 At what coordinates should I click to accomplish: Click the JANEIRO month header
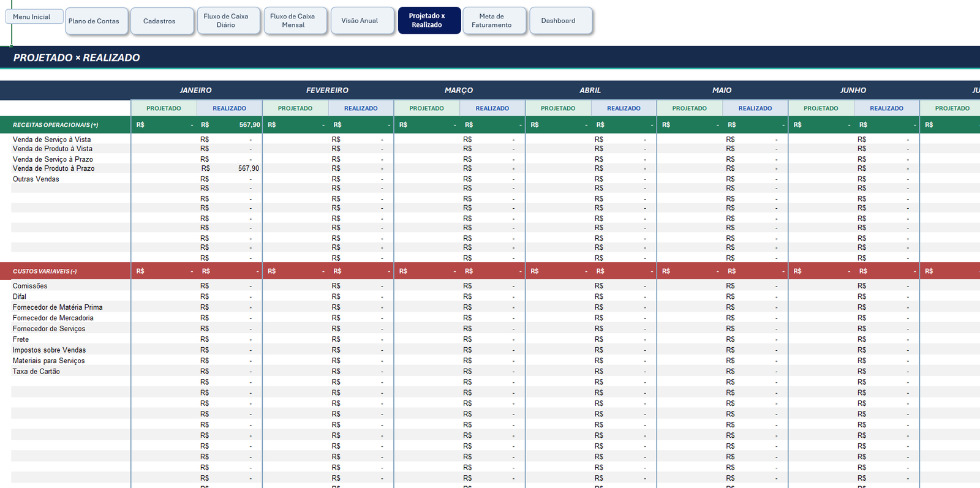pyautogui.click(x=196, y=90)
